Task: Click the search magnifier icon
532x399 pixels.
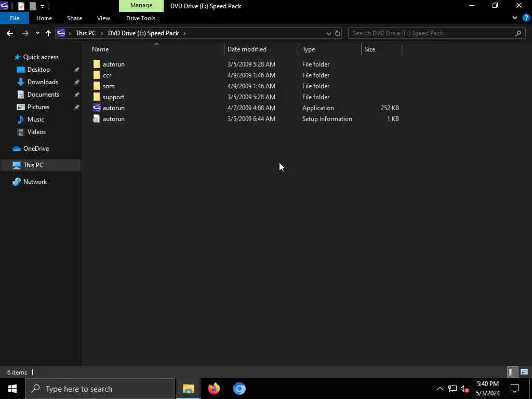Action: tap(518, 33)
